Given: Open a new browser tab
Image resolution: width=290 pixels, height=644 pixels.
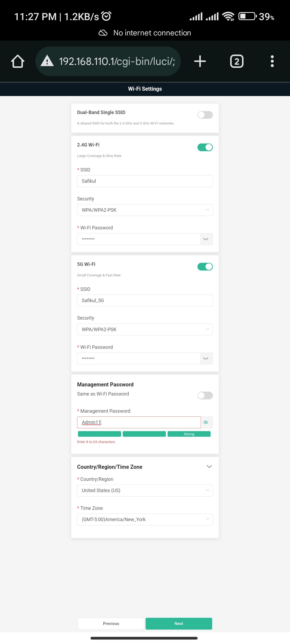Looking at the screenshot, I should pos(200,61).
